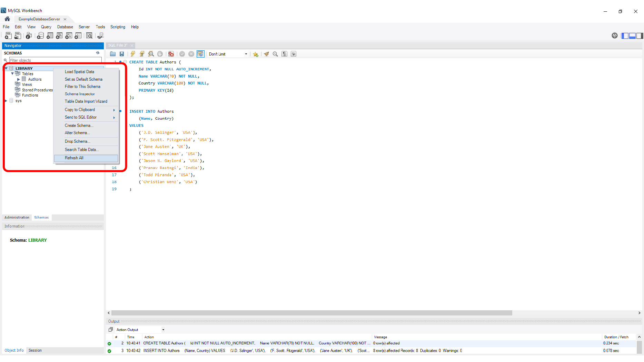Toggle autocommit mode button

200,54
